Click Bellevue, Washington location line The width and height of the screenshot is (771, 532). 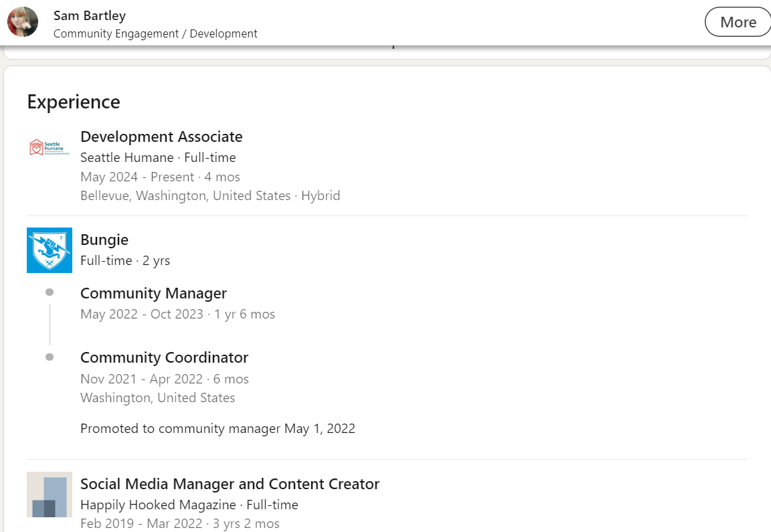click(210, 195)
